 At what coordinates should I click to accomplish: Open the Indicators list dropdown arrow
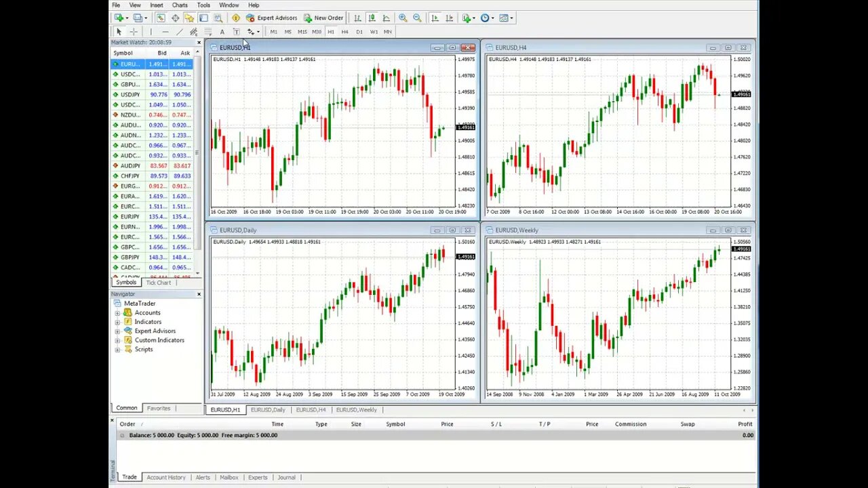[x=474, y=18]
